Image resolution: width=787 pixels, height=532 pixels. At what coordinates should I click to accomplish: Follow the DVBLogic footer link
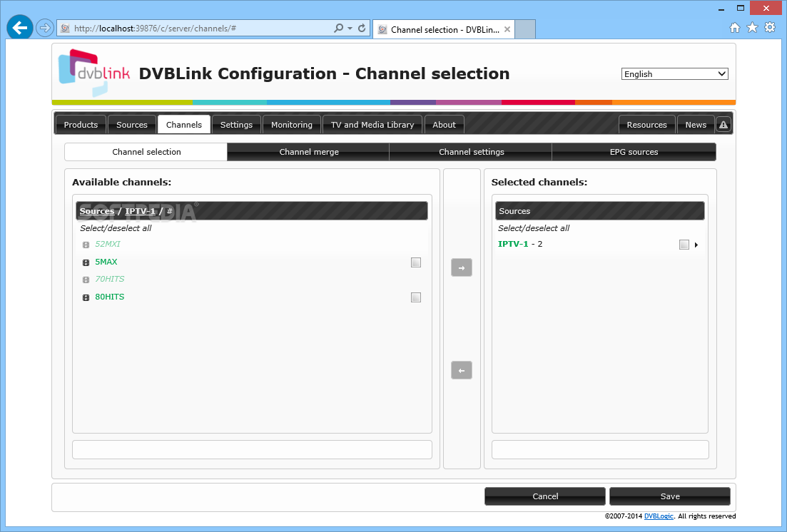tap(659, 516)
